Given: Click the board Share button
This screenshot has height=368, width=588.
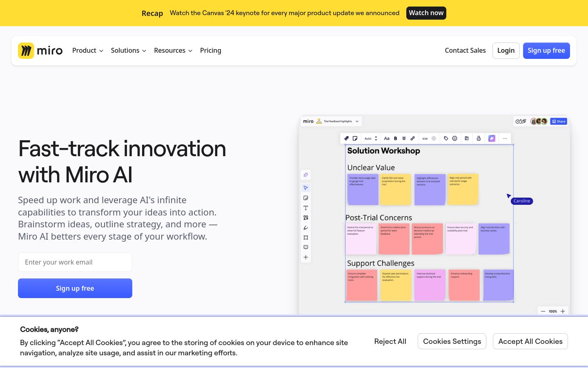Looking at the screenshot, I should (559, 121).
